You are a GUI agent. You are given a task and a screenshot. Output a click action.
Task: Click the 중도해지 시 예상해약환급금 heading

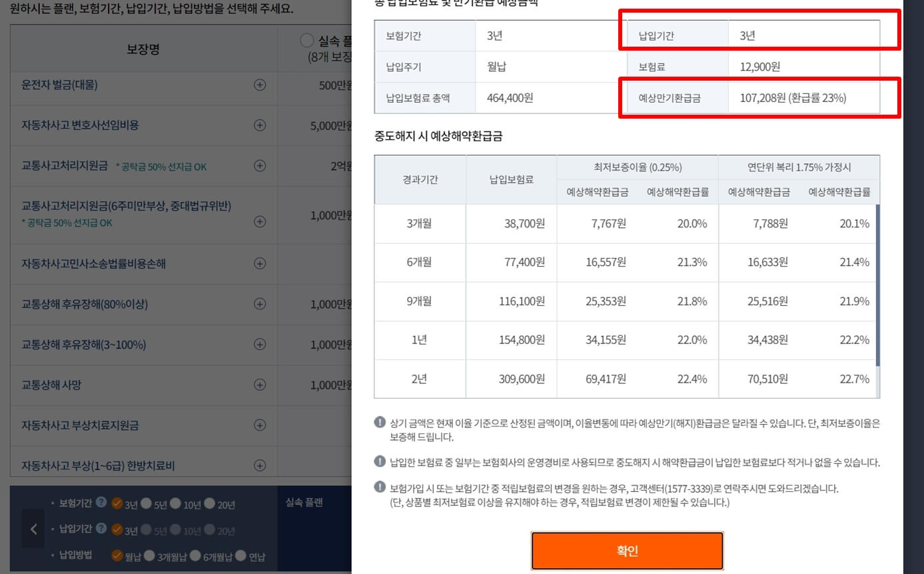[438, 136]
